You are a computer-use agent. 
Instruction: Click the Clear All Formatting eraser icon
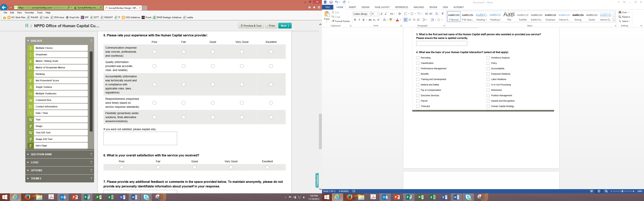tap(399, 14)
